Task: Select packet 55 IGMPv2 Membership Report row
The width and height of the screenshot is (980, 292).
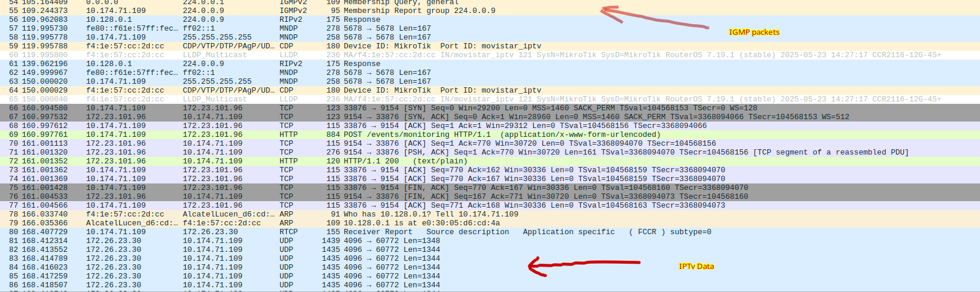Action: [x=490, y=11]
